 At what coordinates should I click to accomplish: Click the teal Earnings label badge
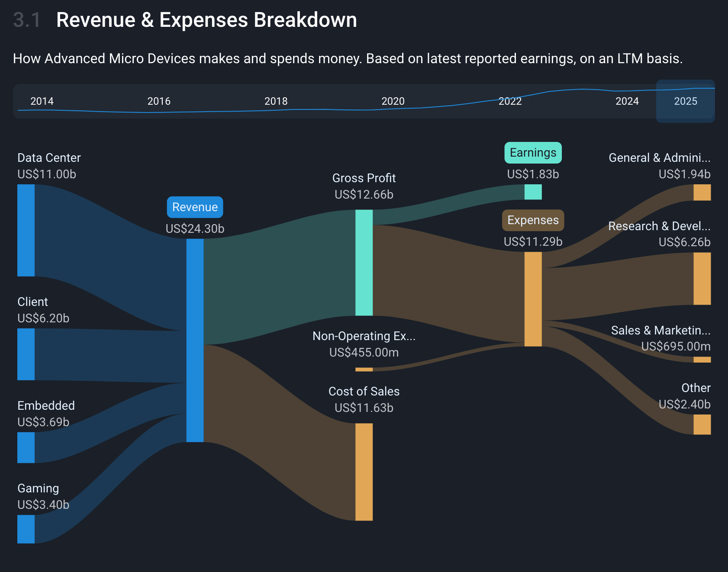tap(533, 153)
